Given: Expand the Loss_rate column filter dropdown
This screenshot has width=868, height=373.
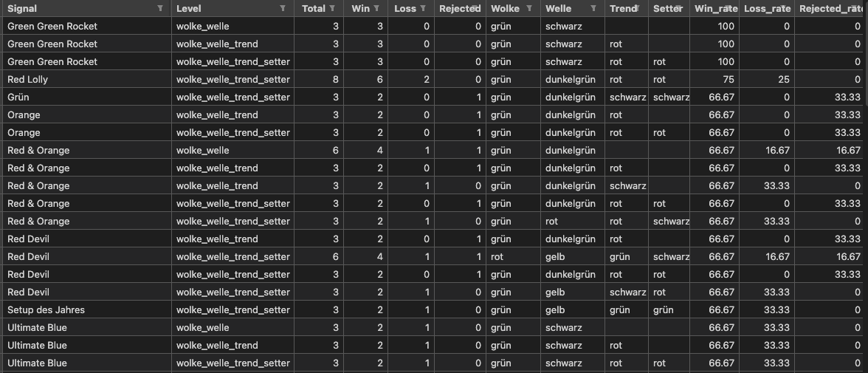Looking at the screenshot, I should pyautogui.click(x=787, y=8).
